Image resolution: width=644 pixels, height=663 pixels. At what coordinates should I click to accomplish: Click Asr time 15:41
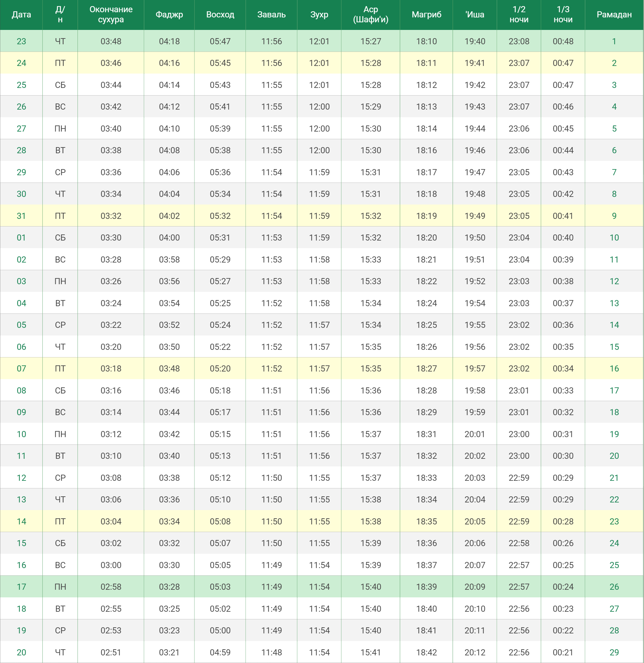coord(370,652)
